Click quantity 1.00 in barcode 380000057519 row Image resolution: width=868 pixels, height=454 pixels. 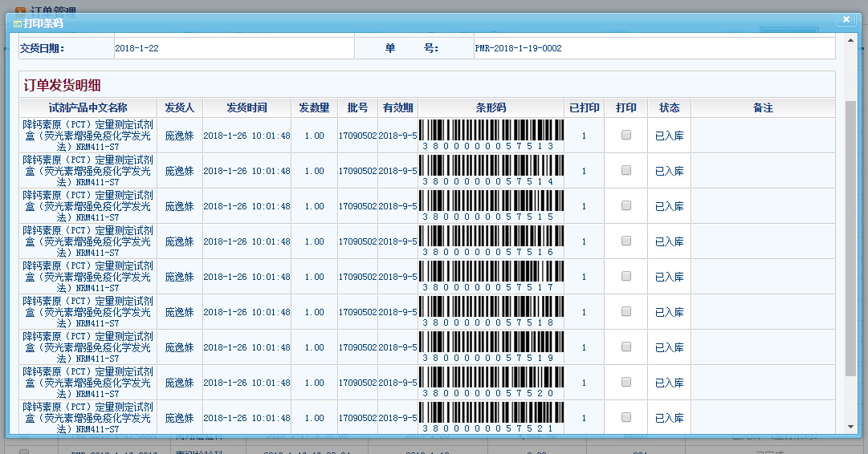(315, 347)
